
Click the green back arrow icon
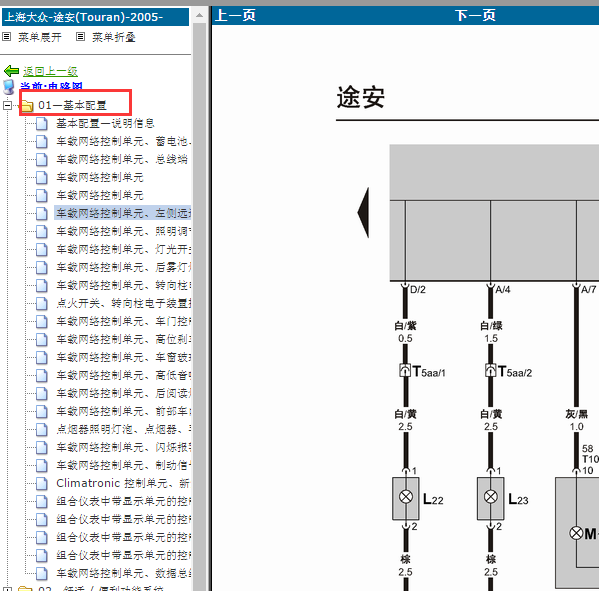coord(11,71)
